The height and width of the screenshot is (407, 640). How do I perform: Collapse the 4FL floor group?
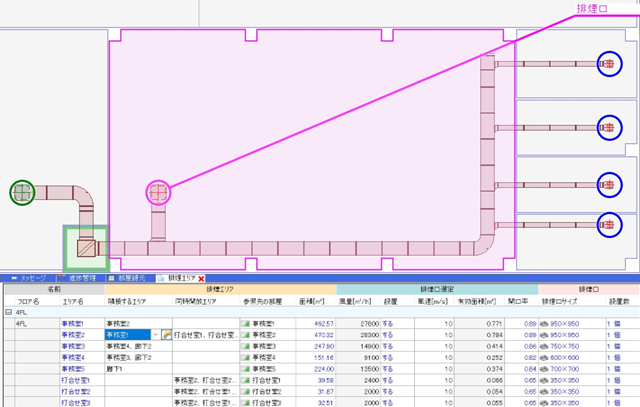pyautogui.click(x=8, y=311)
